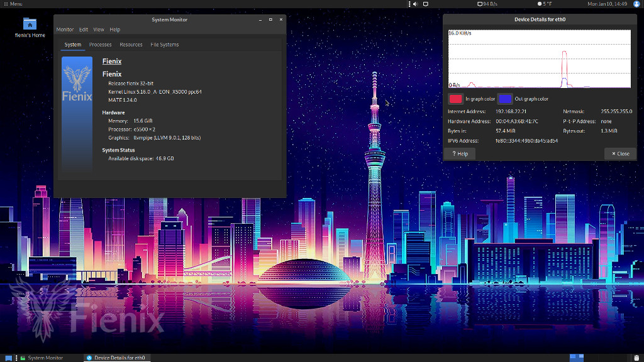Switch to the File Systems tab
The image size is (644, 362).
164,45
